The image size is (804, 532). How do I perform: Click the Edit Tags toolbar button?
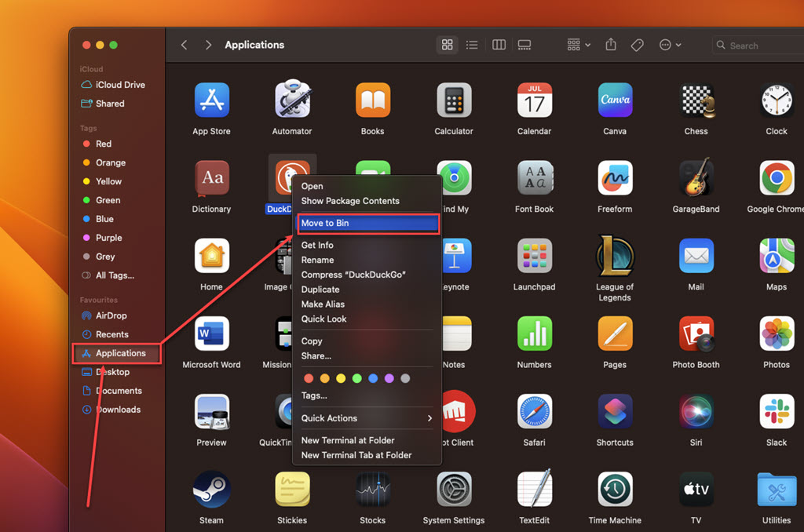638,45
